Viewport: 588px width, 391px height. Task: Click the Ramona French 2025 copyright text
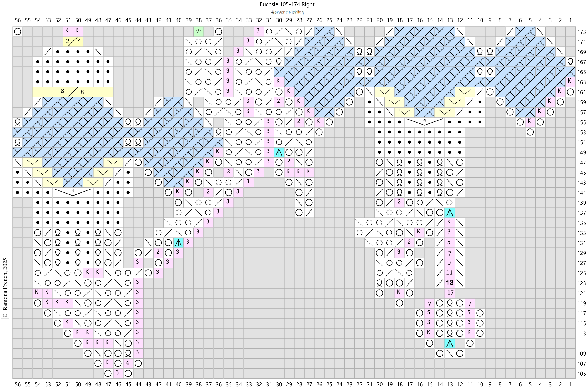pyautogui.click(x=5, y=288)
